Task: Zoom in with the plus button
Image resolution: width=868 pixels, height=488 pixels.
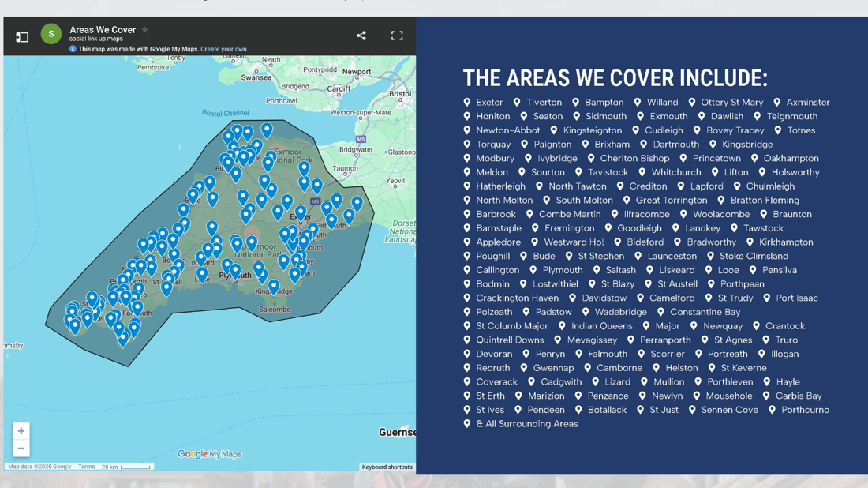Action: click(21, 431)
